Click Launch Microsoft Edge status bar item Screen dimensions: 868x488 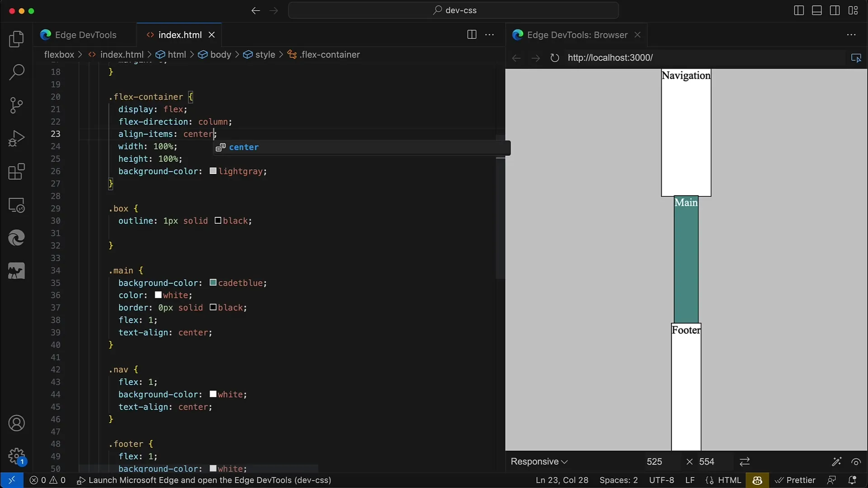(204, 480)
